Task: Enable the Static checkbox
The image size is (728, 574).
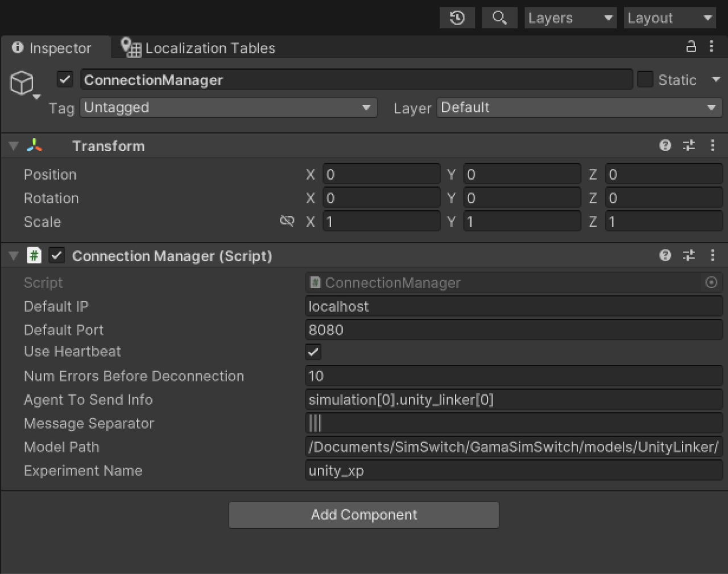Action: click(x=645, y=79)
